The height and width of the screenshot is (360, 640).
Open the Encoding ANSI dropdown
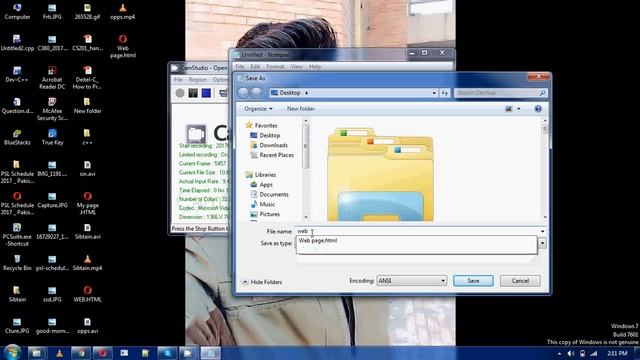[x=411, y=281]
